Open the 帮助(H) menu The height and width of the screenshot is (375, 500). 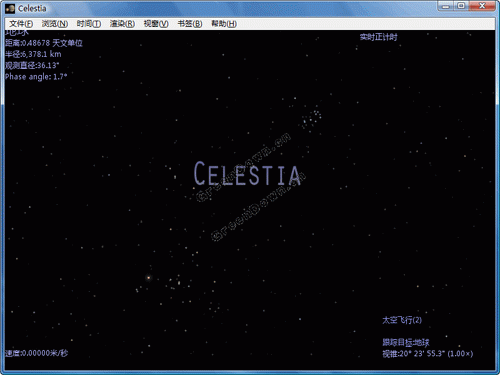[224, 24]
